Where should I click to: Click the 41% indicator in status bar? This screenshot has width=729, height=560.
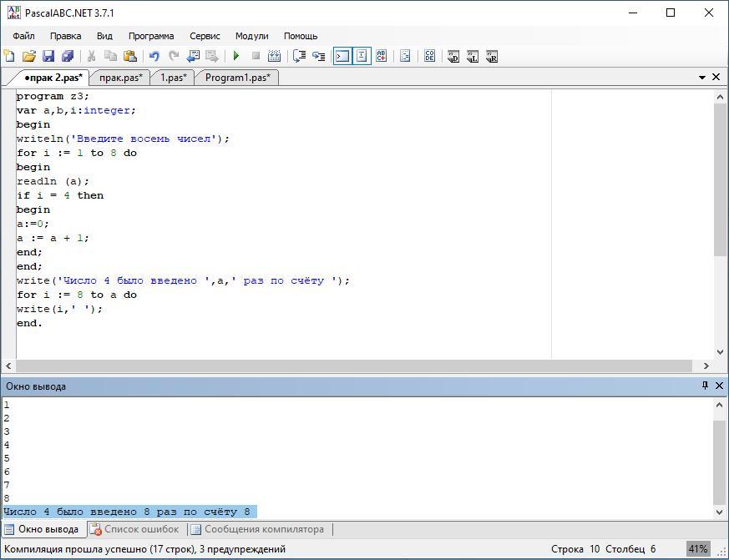(698, 549)
